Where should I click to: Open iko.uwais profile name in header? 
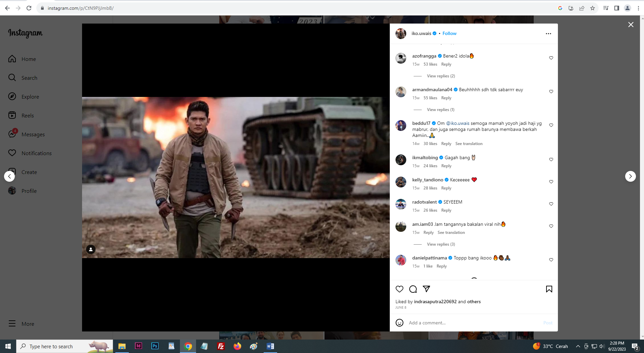point(421,33)
